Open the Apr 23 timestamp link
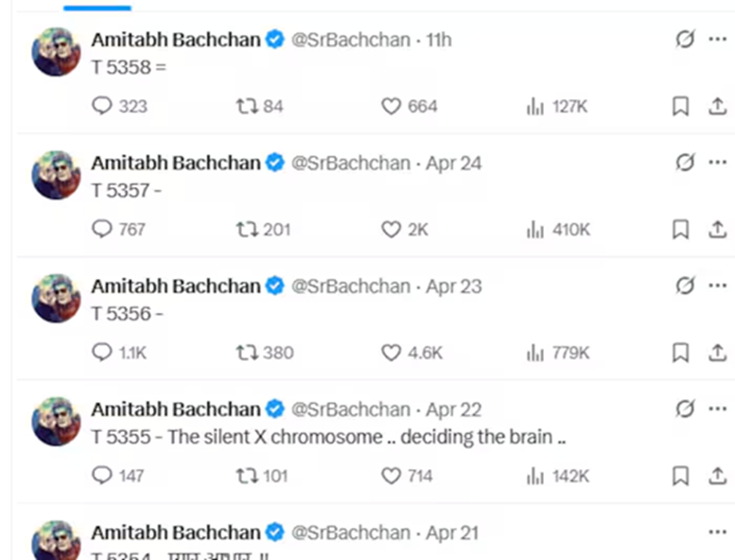Image resolution: width=735 pixels, height=560 pixels. 454,286
